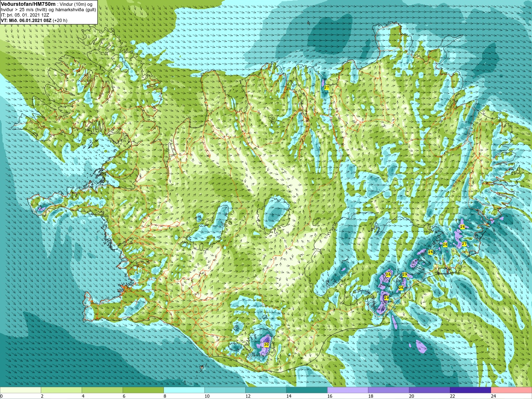Click scale tick label '12'
The height and width of the screenshot is (399, 532).
pyautogui.click(x=248, y=396)
